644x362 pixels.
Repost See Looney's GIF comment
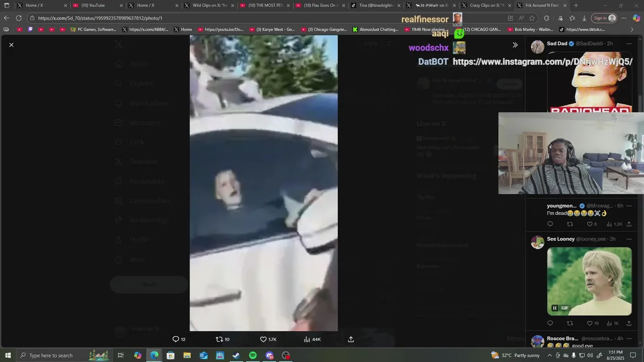click(570, 323)
